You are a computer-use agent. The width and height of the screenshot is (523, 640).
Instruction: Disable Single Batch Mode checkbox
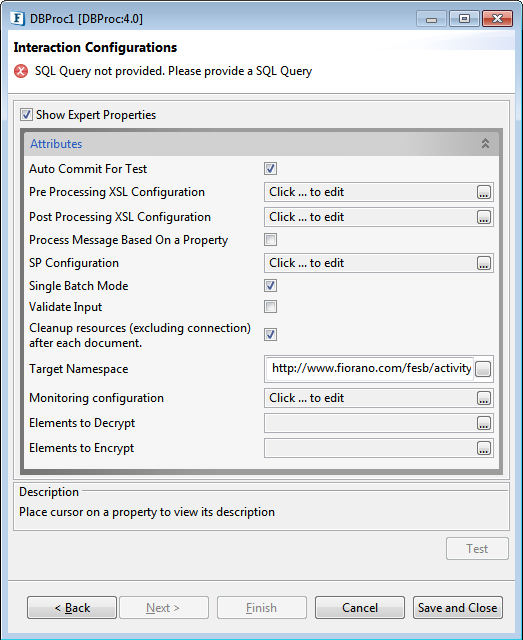pos(270,286)
